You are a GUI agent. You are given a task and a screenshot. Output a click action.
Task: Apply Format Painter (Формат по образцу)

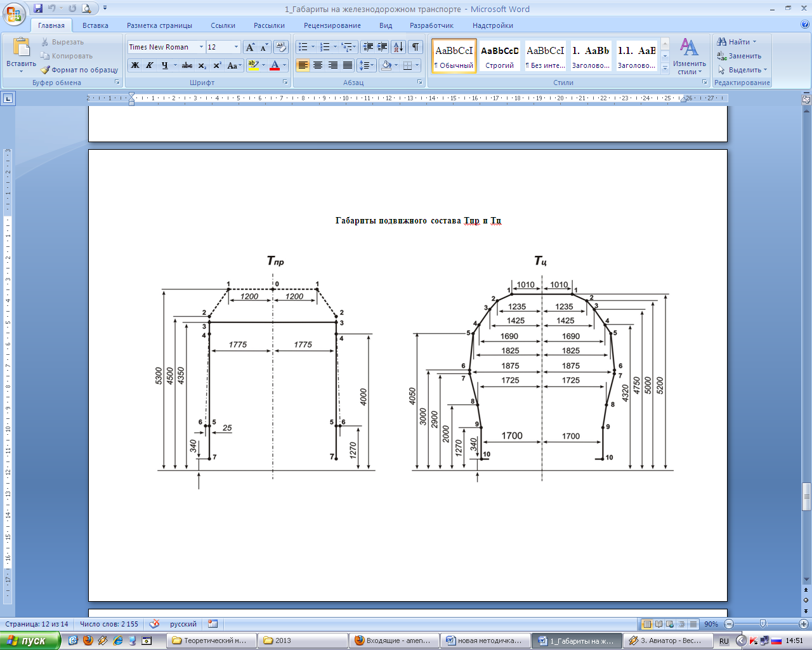79,70
